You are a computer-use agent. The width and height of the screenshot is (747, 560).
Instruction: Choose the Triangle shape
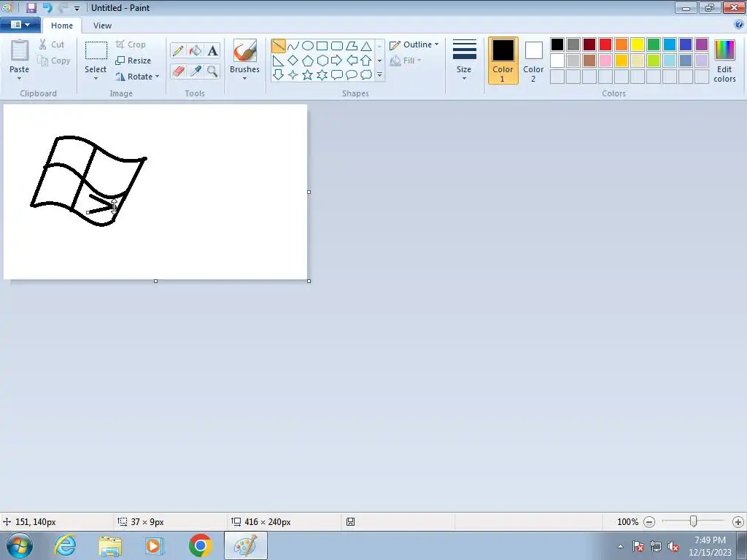click(x=366, y=46)
